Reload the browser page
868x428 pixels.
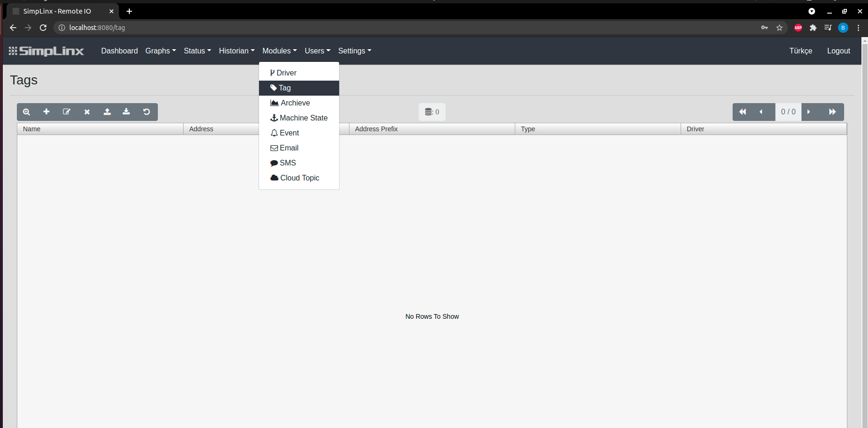[x=43, y=28]
